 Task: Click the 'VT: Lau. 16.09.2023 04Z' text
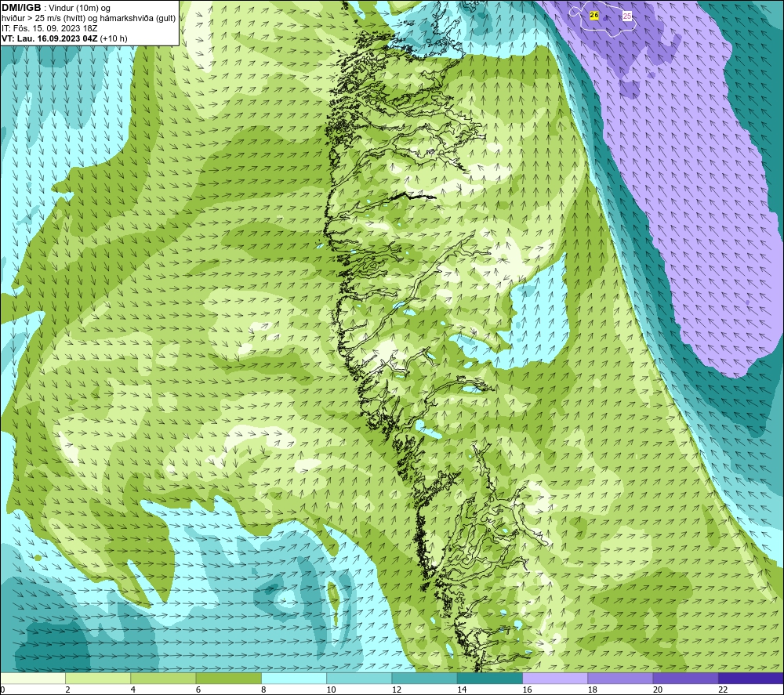click(49, 38)
